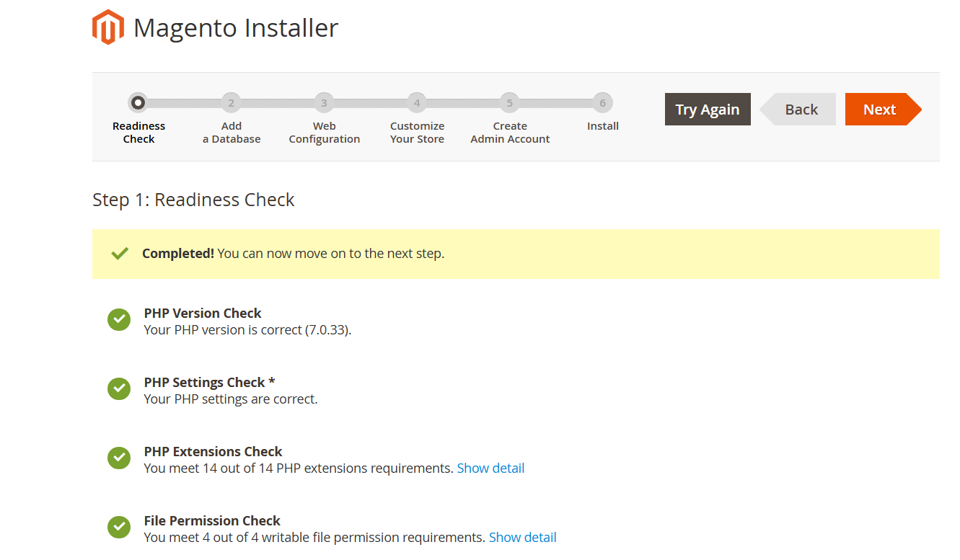Click the File Permission Check heading
This screenshot has width=960, height=560.
[212, 520]
